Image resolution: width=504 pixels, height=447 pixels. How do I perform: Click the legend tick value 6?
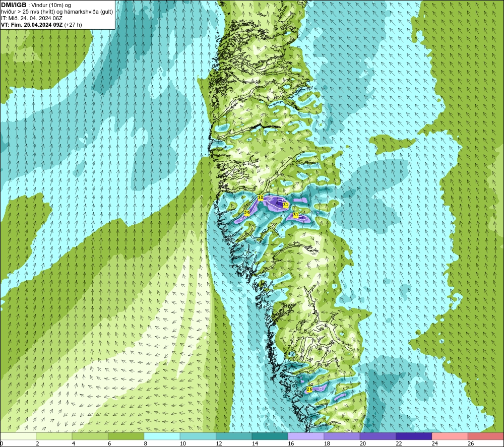click(x=109, y=443)
